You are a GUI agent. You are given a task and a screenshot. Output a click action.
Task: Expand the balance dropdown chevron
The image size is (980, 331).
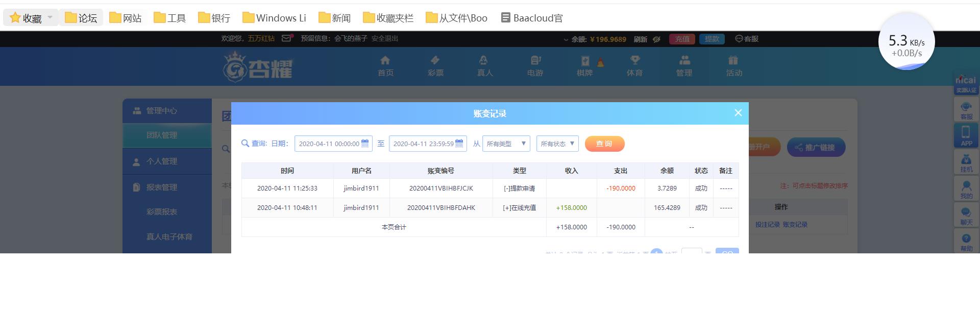click(566, 39)
